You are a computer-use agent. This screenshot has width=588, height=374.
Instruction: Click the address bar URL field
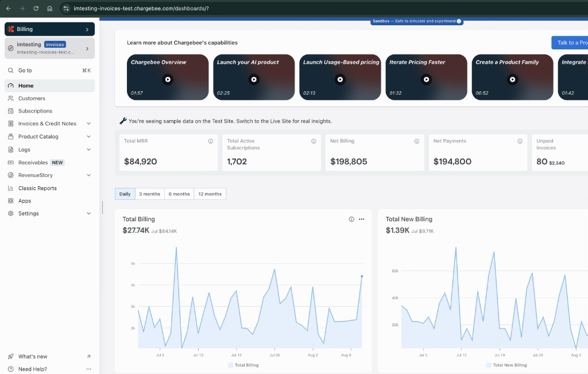point(141,8)
